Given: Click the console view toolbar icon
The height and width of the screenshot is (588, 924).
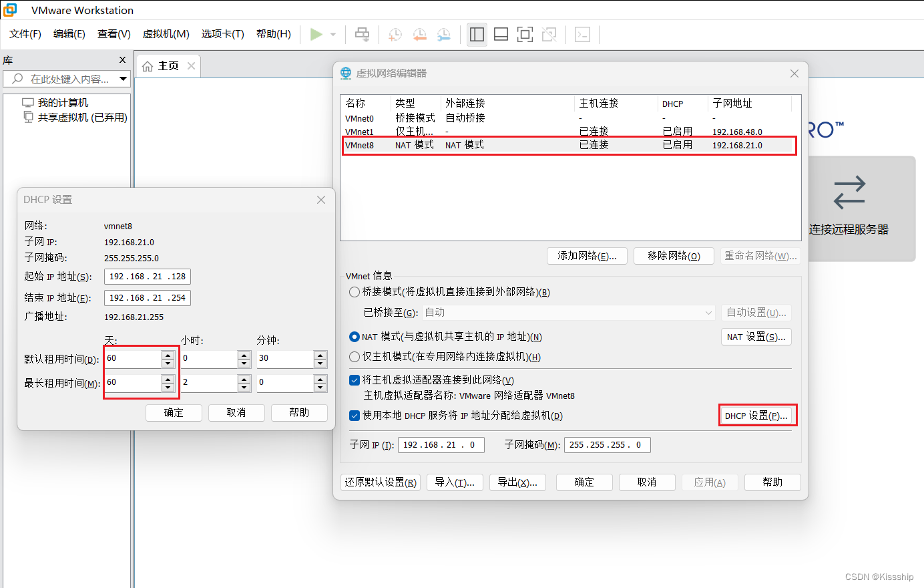Looking at the screenshot, I should coord(582,34).
